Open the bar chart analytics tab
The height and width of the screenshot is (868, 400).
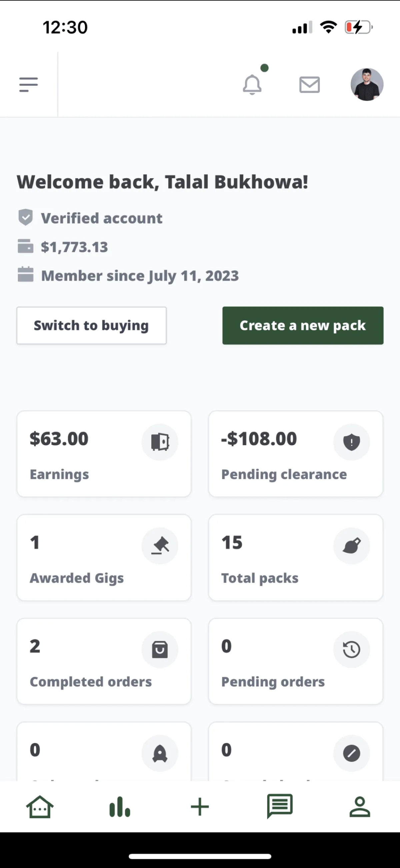coord(120,807)
